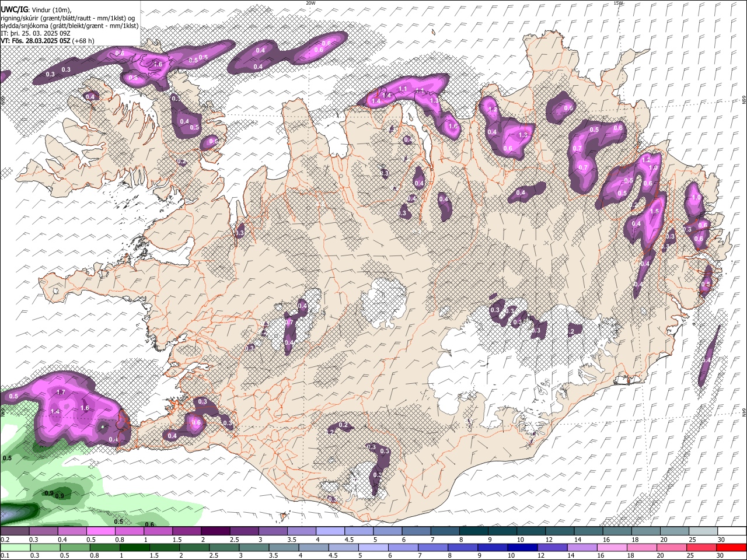Click the 12–14 teal swatch in upper legend
This screenshot has width=747, height=560.
tap(560, 531)
